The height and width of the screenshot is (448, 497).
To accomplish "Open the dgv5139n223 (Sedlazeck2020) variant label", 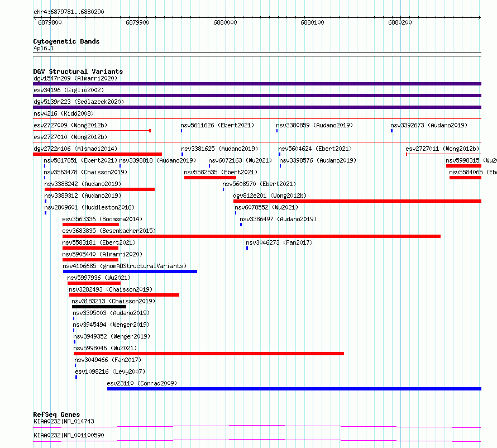I will [x=79, y=102].
